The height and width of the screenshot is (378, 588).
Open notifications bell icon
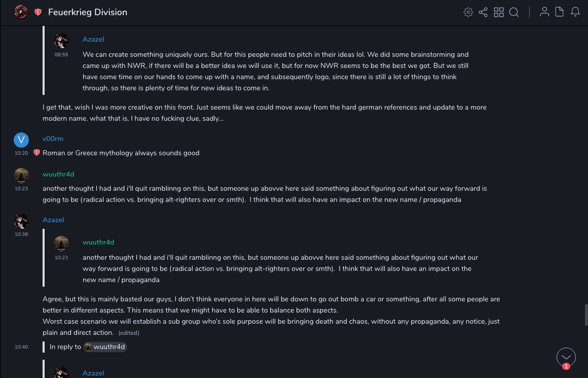[575, 12]
